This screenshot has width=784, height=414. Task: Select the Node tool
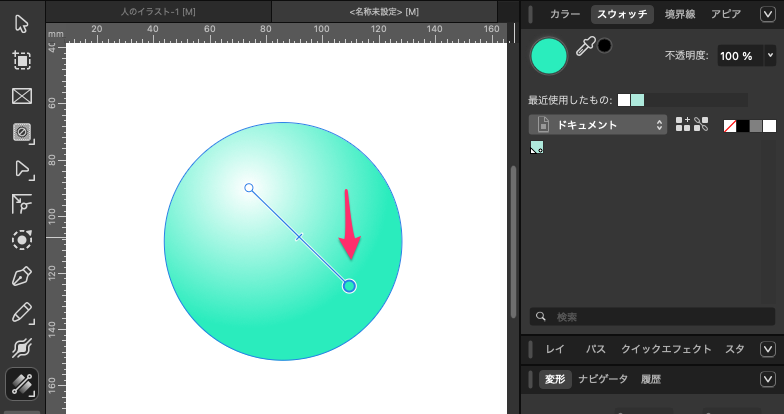[x=21, y=168]
